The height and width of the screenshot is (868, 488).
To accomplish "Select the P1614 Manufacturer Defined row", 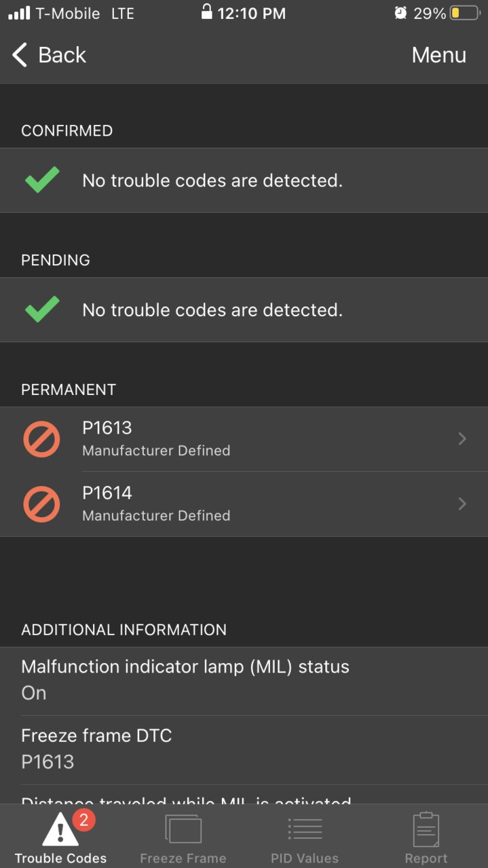I will 244,504.
